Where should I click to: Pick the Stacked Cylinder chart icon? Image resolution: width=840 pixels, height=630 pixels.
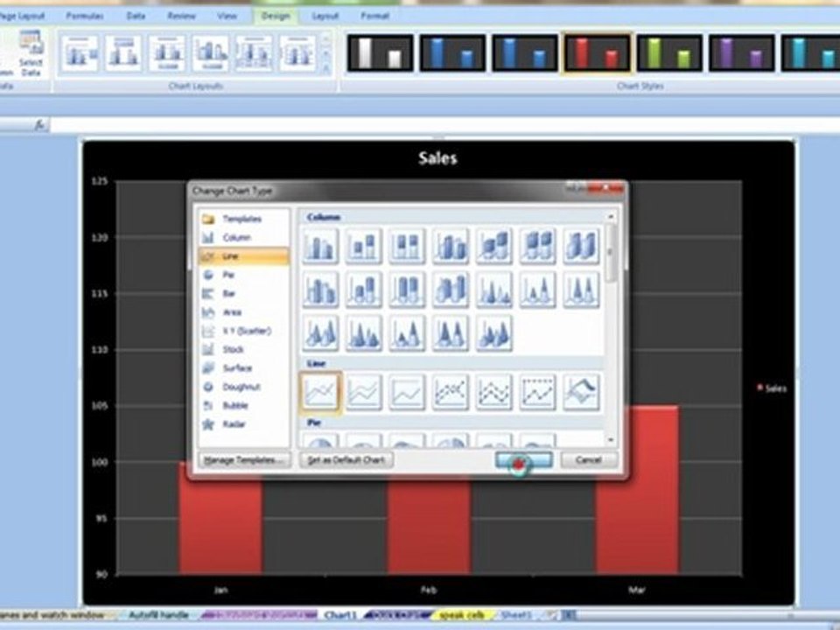coord(364,290)
